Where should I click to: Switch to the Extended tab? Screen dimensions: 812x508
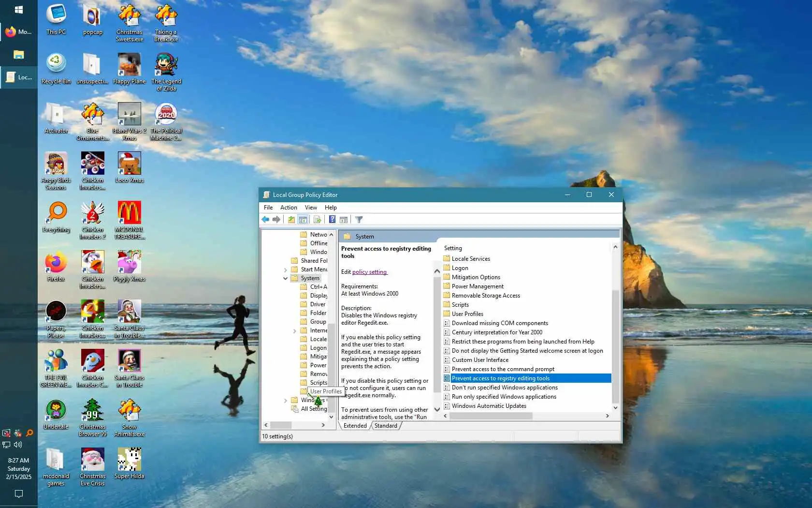(355, 426)
